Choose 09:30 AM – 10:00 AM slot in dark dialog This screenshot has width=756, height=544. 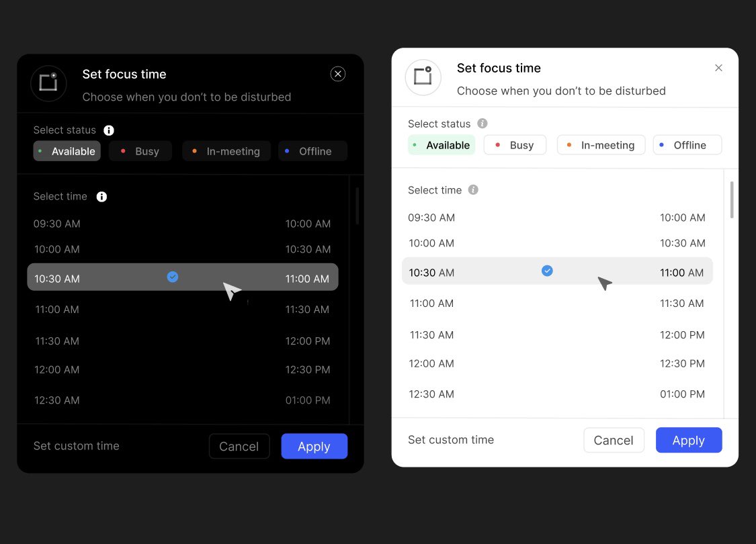(182, 224)
